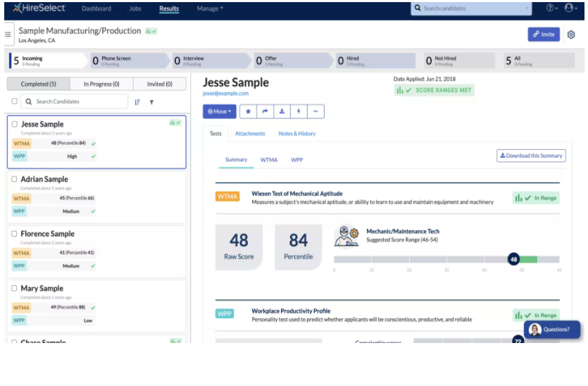Open the Jobs nav item
Image resolution: width=588 pixels, height=386 pixels.
(135, 8)
